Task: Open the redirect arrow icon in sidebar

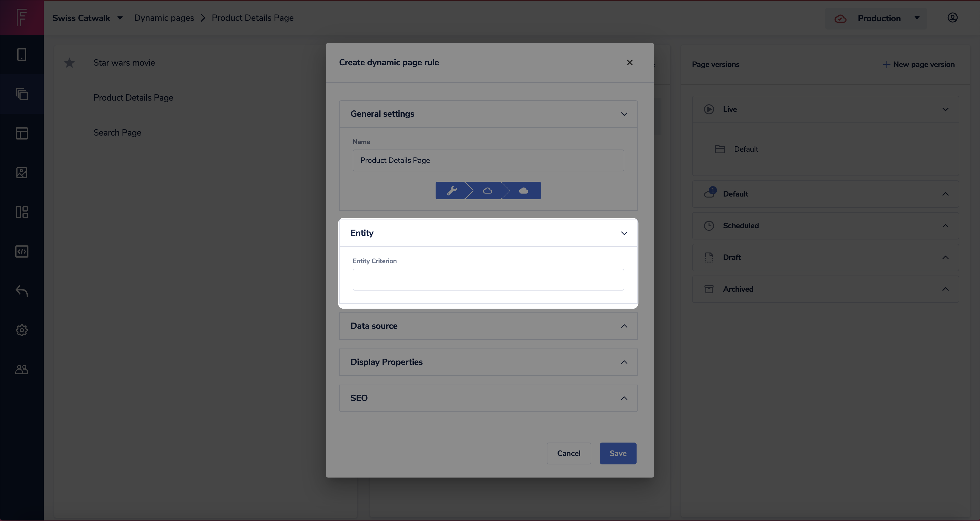Action: click(x=22, y=291)
